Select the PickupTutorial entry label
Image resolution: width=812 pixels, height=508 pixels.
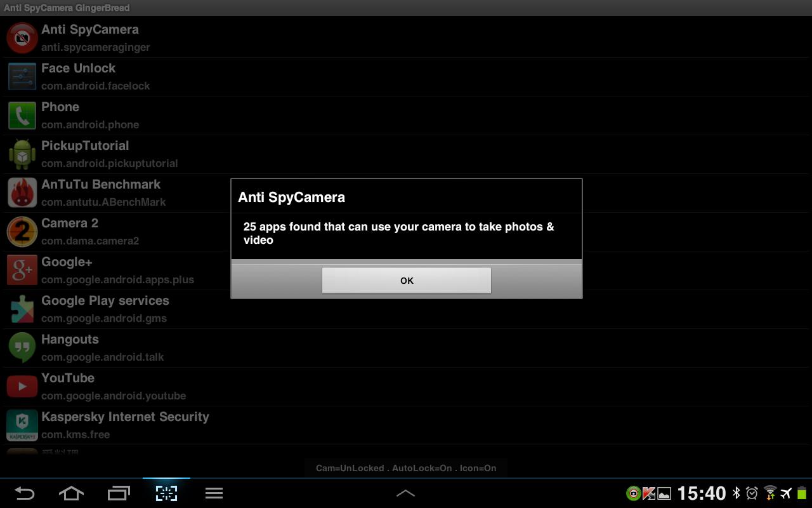click(85, 146)
